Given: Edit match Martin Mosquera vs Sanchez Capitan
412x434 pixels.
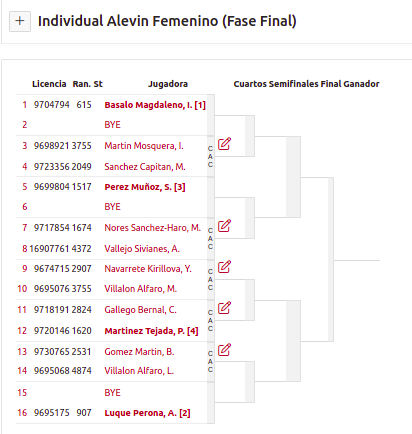Looking at the screenshot, I should (x=224, y=144).
